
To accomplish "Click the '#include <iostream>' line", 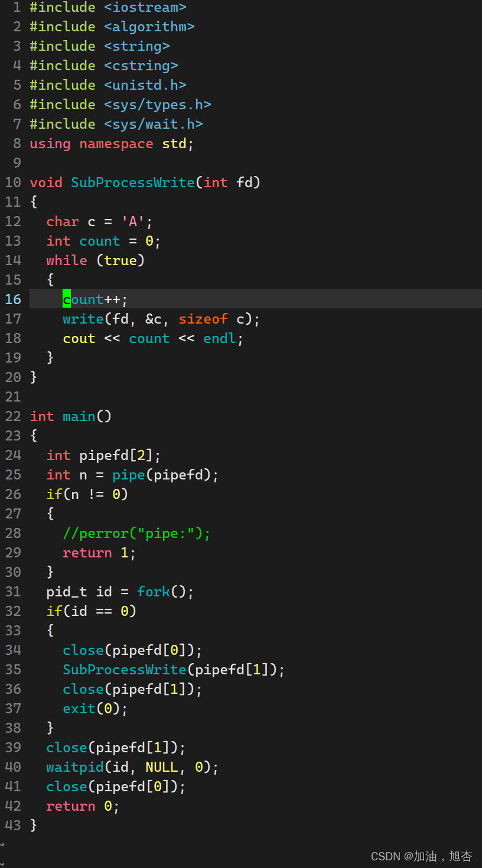I will (x=108, y=8).
